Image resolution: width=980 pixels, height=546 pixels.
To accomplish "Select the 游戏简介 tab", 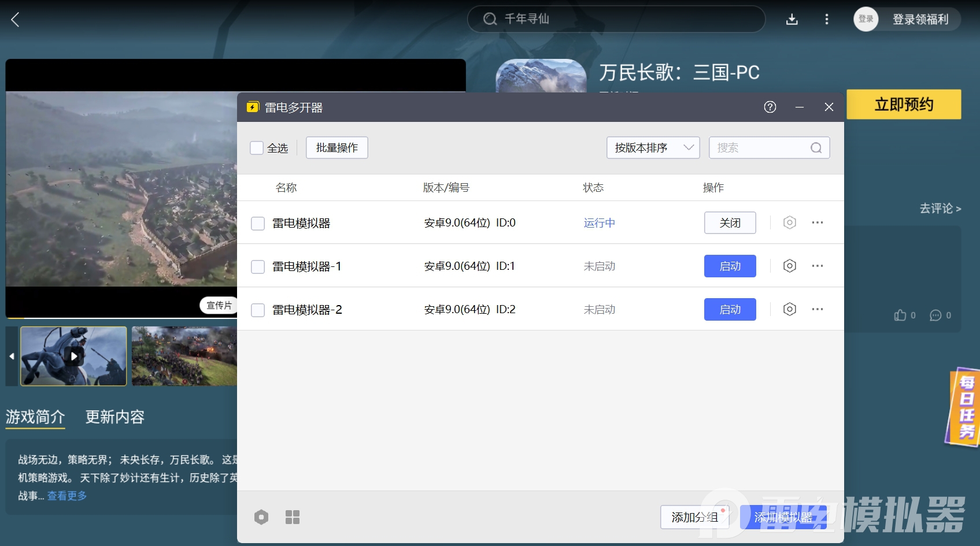I will point(35,417).
